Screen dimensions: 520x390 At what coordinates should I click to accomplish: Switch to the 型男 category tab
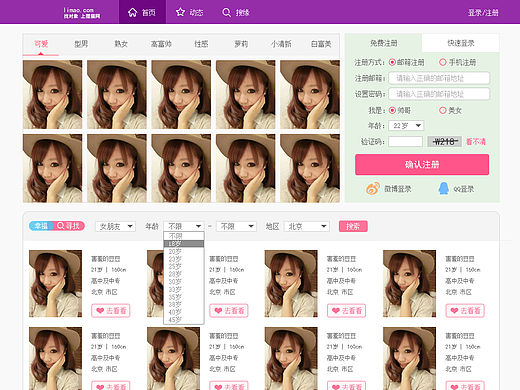pos(81,44)
